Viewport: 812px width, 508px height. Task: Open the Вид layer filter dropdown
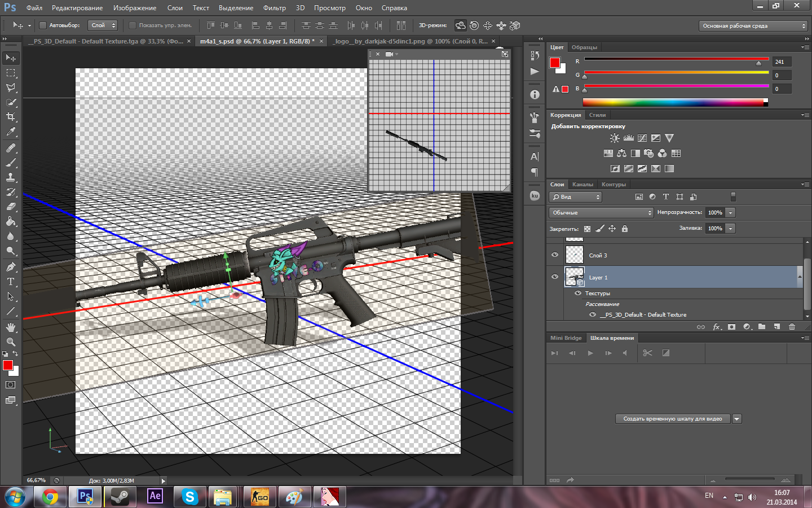click(x=576, y=197)
